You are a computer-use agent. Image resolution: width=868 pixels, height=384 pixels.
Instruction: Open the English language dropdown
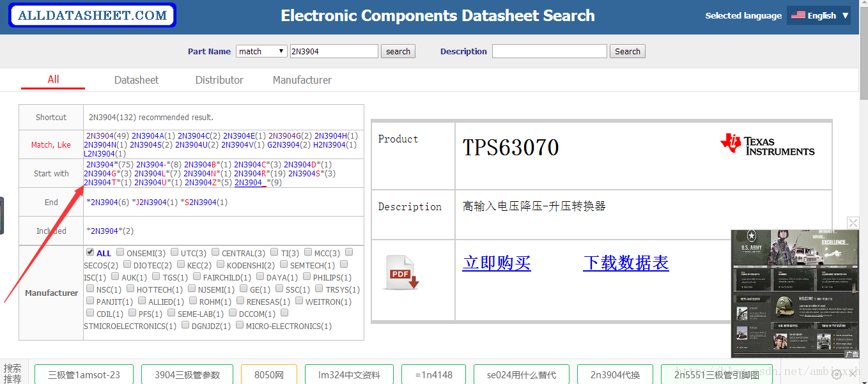coord(819,15)
